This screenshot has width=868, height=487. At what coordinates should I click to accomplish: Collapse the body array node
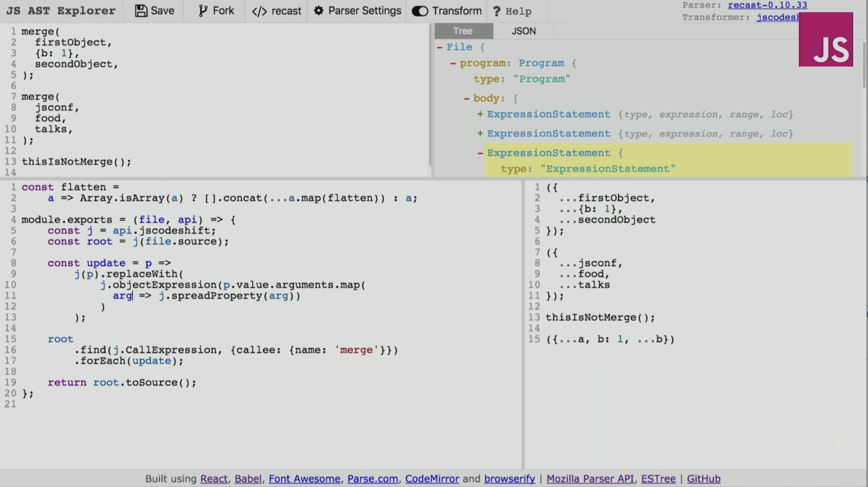click(x=466, y=98)
